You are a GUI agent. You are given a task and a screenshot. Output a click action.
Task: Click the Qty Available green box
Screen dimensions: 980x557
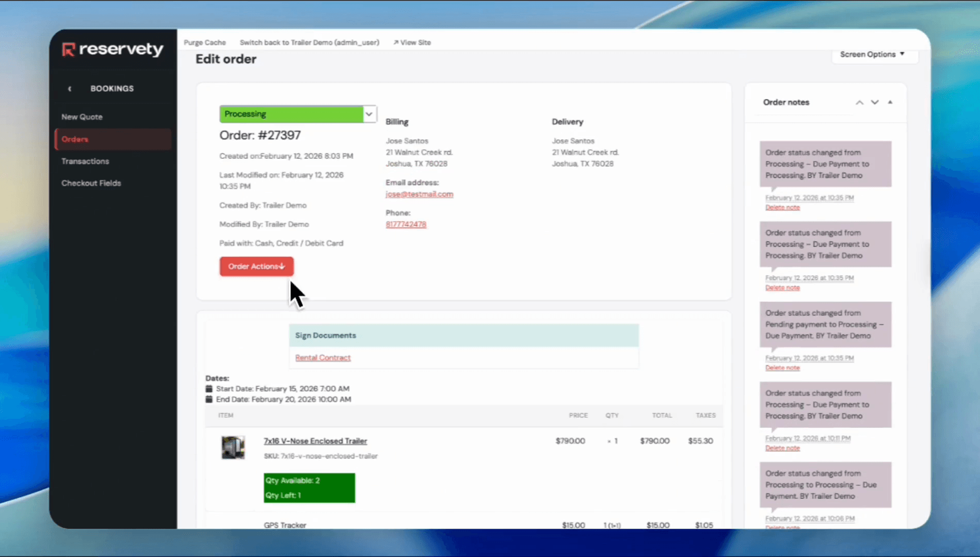click(x=309, y=488)
